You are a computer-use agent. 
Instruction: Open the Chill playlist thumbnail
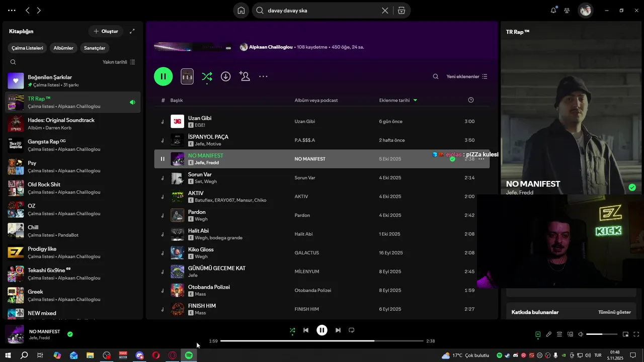point(16,231)
